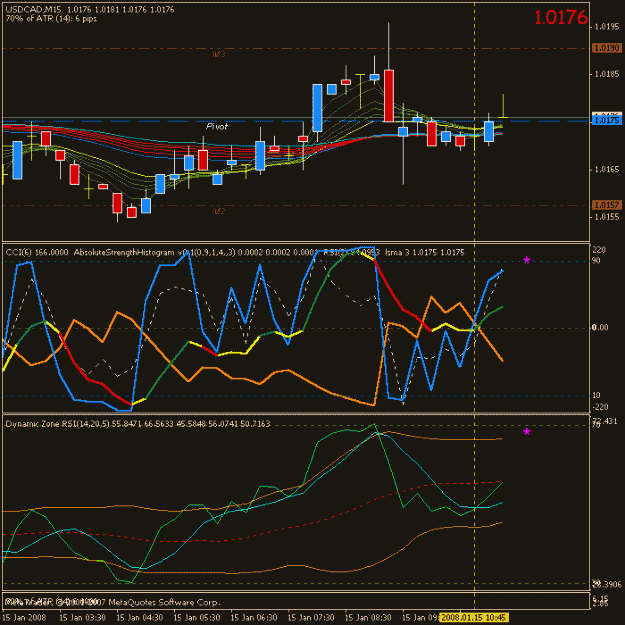Click the USDCAD,M15 symbol header text
Image resolution: width=625 pixels, height=625 pixels.
pyautogui.click(x=33, y=9)
